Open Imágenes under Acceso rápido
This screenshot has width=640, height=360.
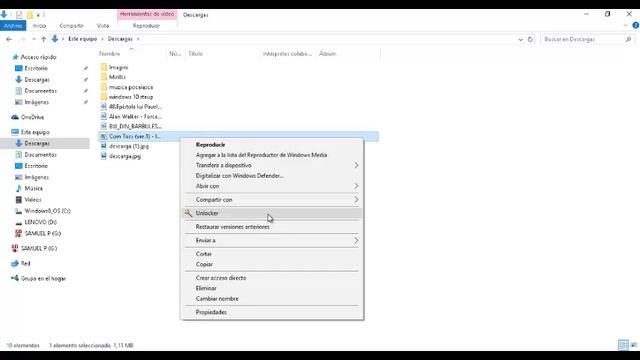(36, 102)
